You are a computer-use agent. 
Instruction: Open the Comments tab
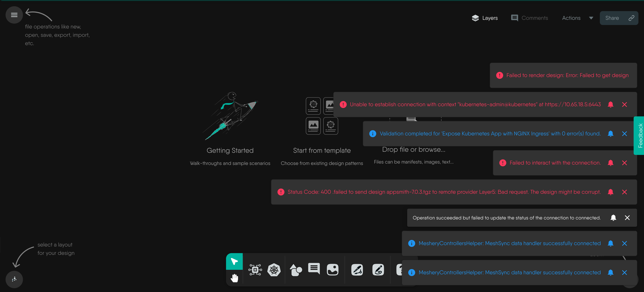529,18
